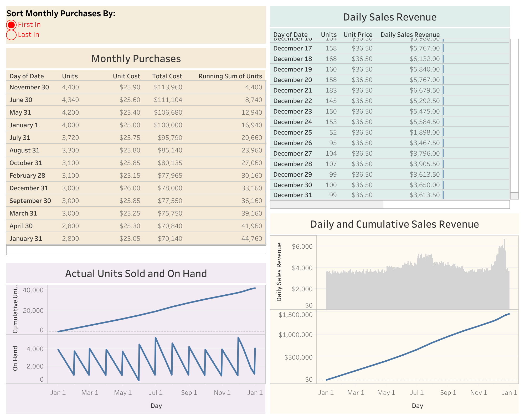The height and width of the screenshot is (420, 525).
Task: Click Daily Sales Revenue column header
Action: [x=410, y=35]
